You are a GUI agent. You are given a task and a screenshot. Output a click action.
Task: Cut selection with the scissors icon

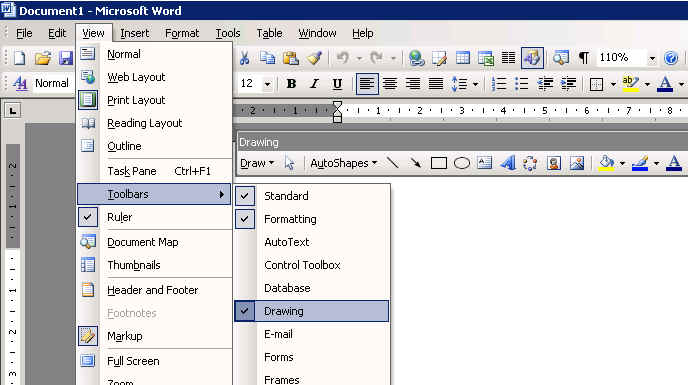tap(244, 58)
